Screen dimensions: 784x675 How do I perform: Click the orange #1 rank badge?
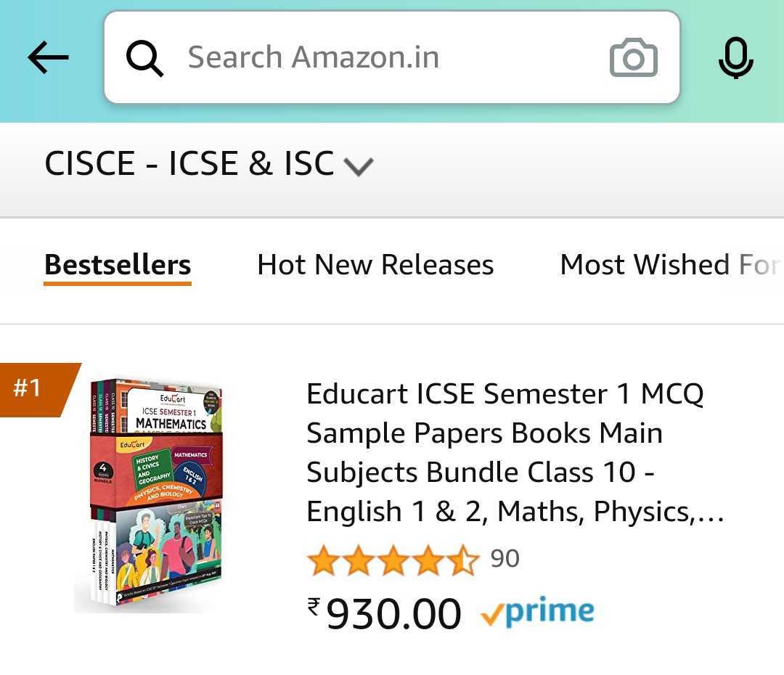(x=33, y=389)
